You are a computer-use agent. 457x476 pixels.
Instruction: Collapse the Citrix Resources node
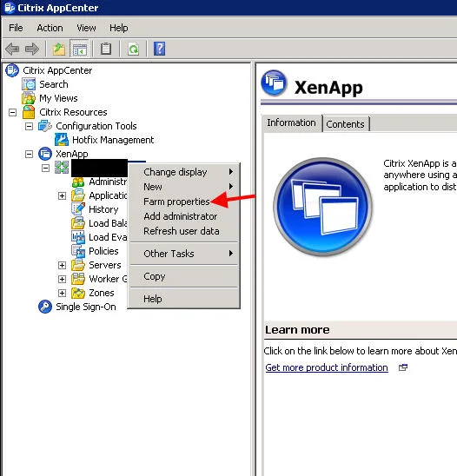(12, 113)
